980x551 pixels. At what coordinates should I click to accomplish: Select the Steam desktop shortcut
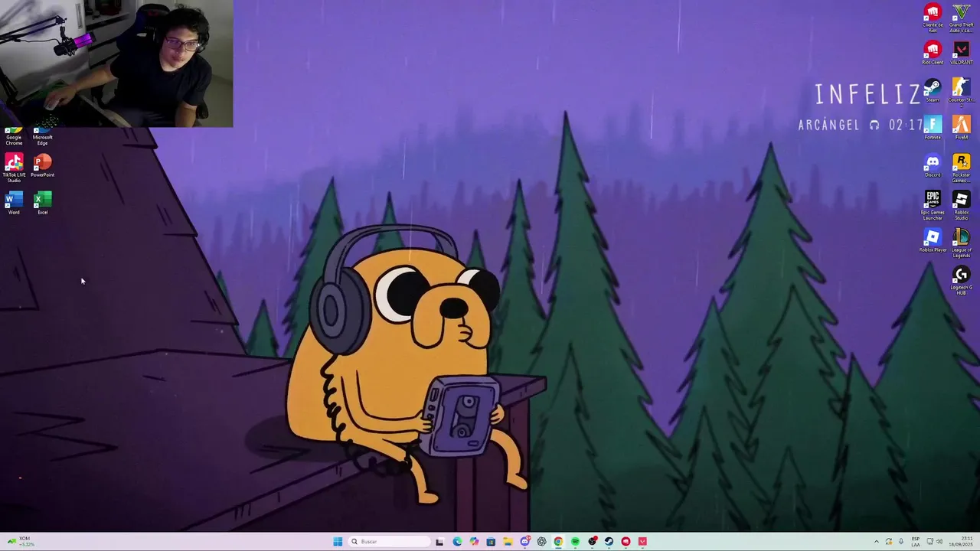click(933, 90)
